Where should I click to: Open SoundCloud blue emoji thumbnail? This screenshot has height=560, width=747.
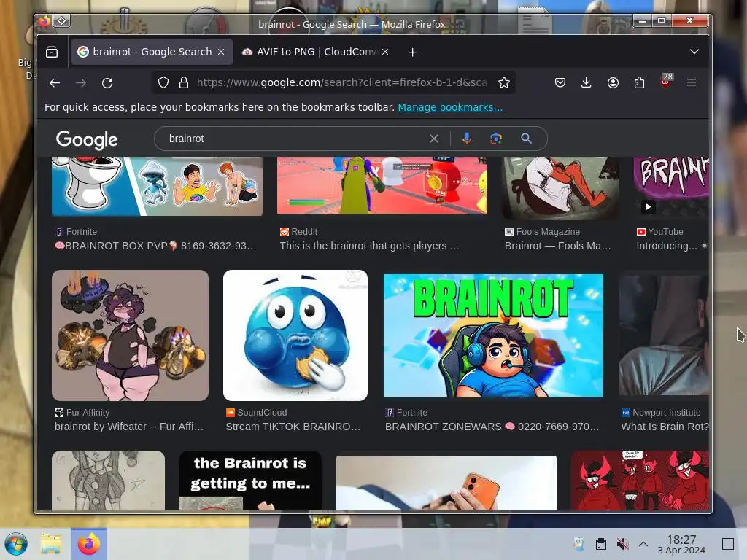295,335
